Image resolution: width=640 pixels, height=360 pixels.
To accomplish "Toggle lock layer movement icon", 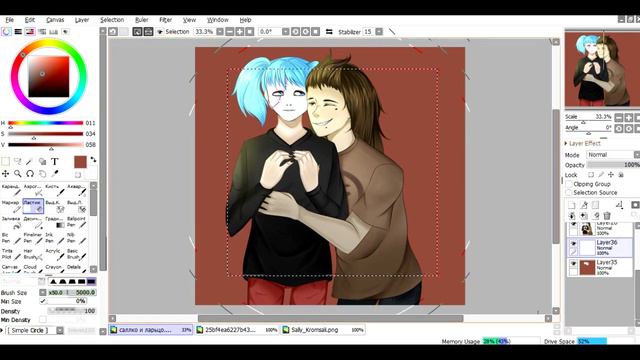I will click(611, 175).
